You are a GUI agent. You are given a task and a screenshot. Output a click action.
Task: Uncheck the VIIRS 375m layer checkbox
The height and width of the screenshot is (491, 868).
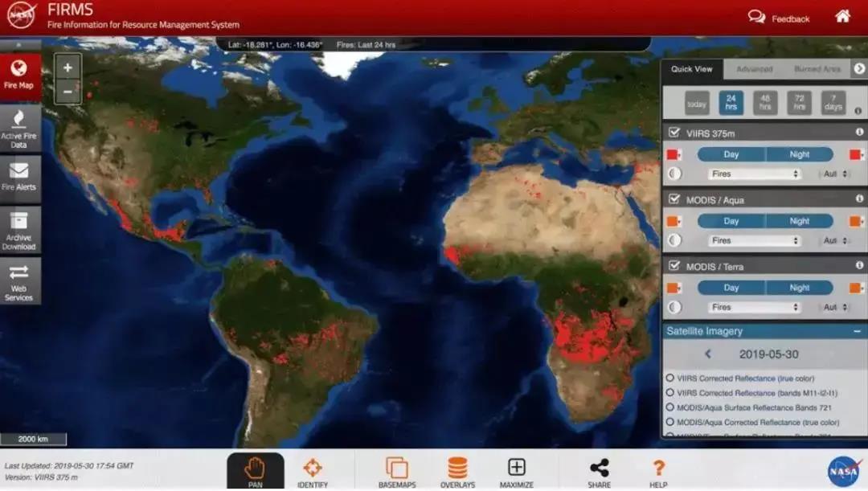pos(674,133)
